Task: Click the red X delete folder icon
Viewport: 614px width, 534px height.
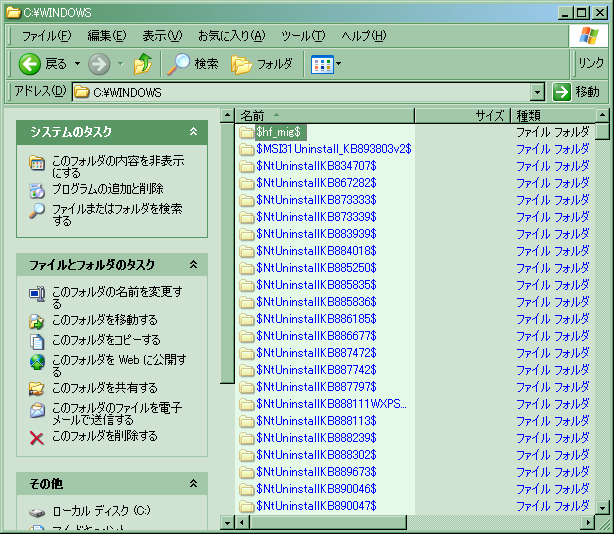Action: coord(37,438)
